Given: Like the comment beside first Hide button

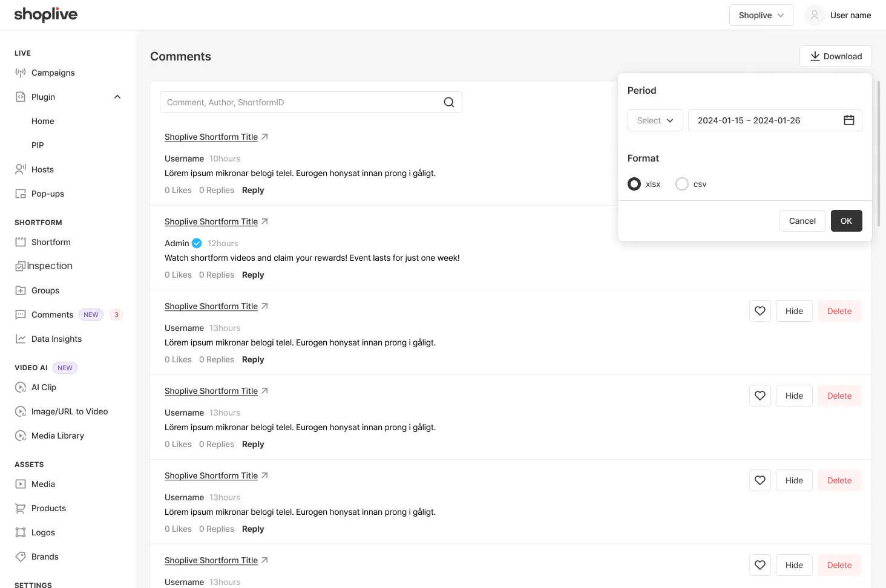Looking at the screenshot, I should pos(760,311).
